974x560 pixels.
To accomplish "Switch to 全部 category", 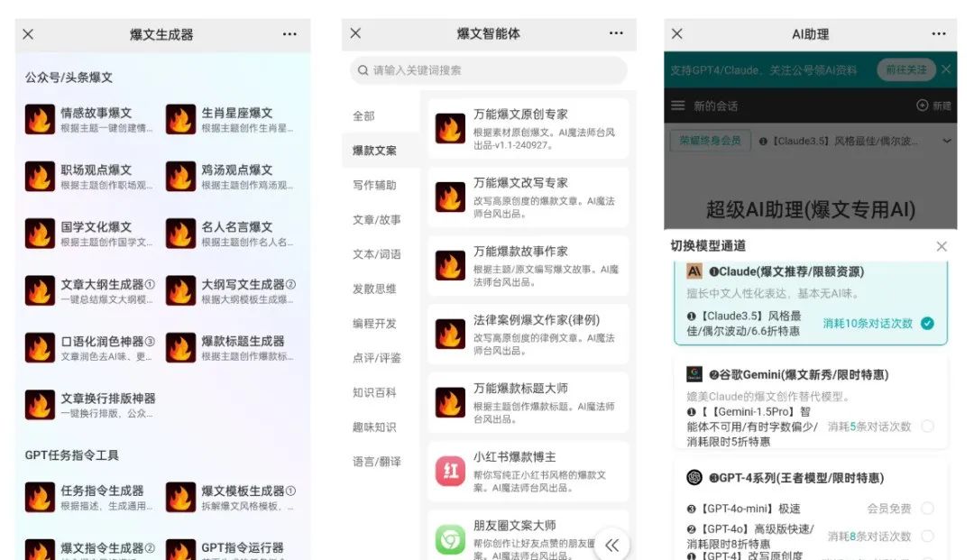I will [363, 116].
